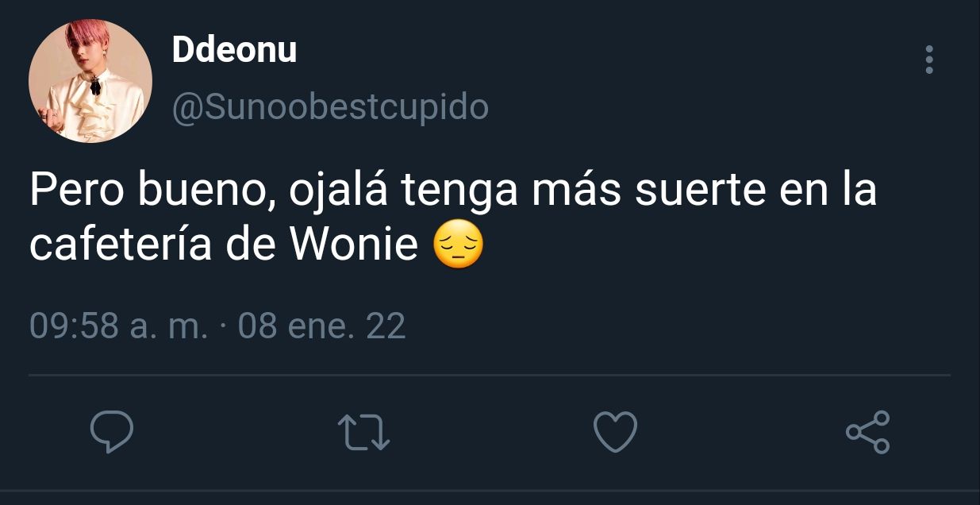Like the tweet with the heart icon
980x505 pixels.
[616, 432]
